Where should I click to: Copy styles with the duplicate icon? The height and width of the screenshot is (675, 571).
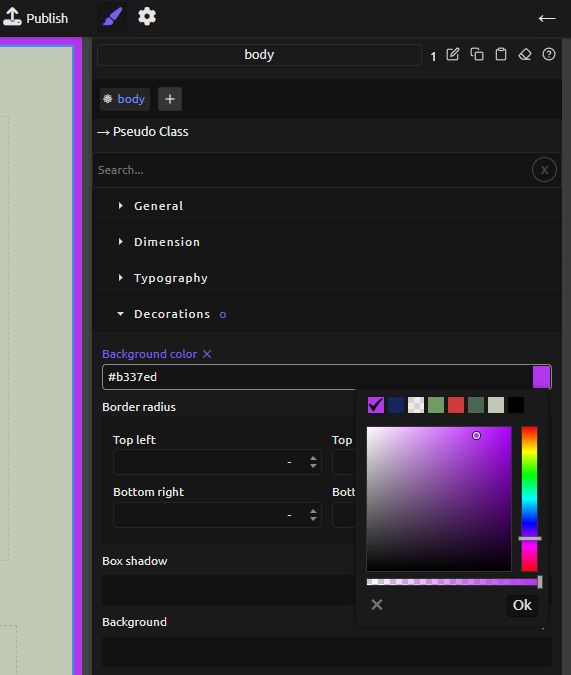(477, 55)
